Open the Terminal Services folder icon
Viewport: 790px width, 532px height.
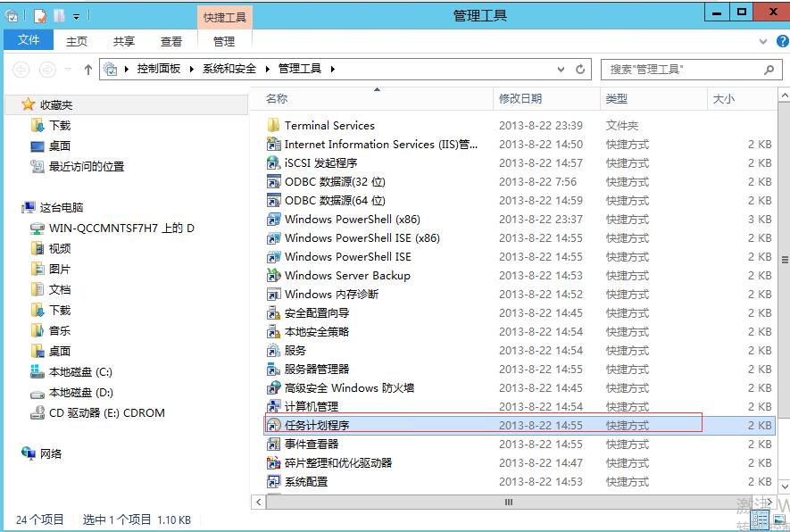point(273,126)
